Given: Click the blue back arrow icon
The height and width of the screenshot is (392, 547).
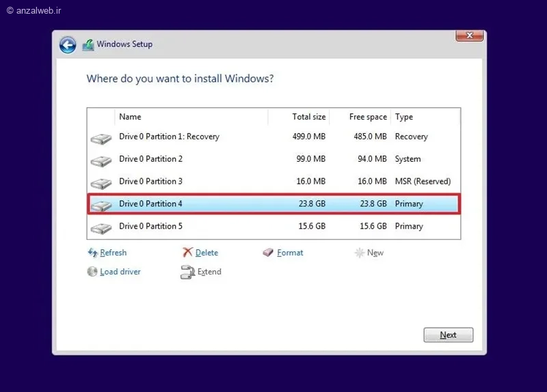Looking at the screenshot, I should (x=68, y=45).
